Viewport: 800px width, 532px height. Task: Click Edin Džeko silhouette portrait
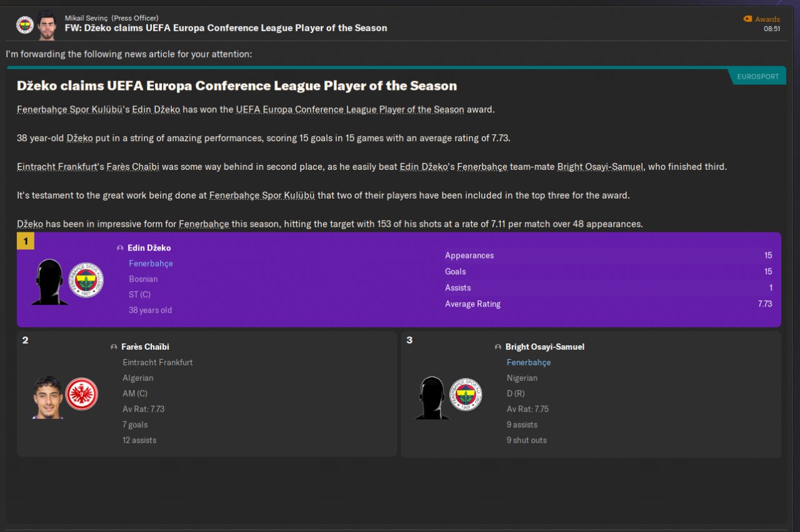point(49,282)
